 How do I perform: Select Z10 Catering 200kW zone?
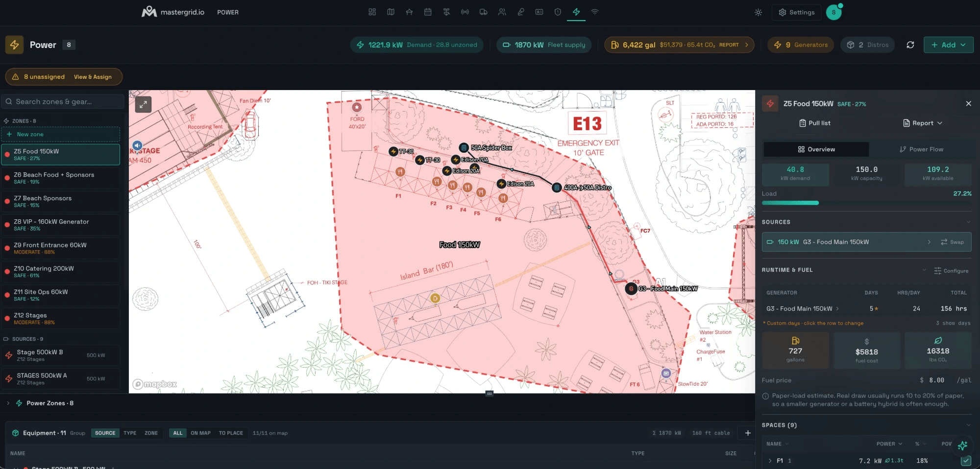[x=61, y=272]
